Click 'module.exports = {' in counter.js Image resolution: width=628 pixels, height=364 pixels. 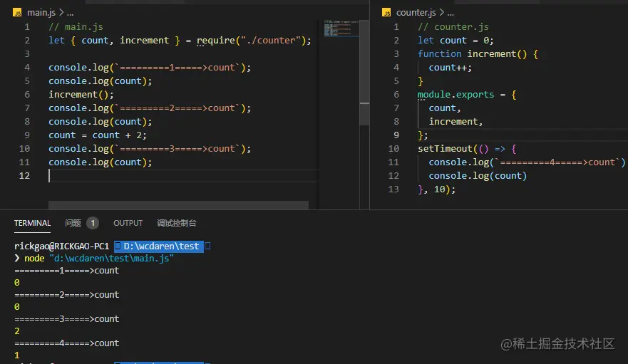[467, 95]
